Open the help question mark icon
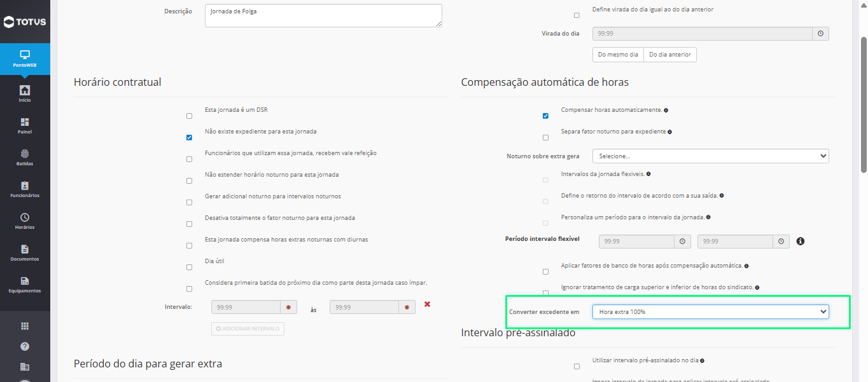The width and height of the screenshot is (868, 382). pyautogui.click(x=25, y=346)
